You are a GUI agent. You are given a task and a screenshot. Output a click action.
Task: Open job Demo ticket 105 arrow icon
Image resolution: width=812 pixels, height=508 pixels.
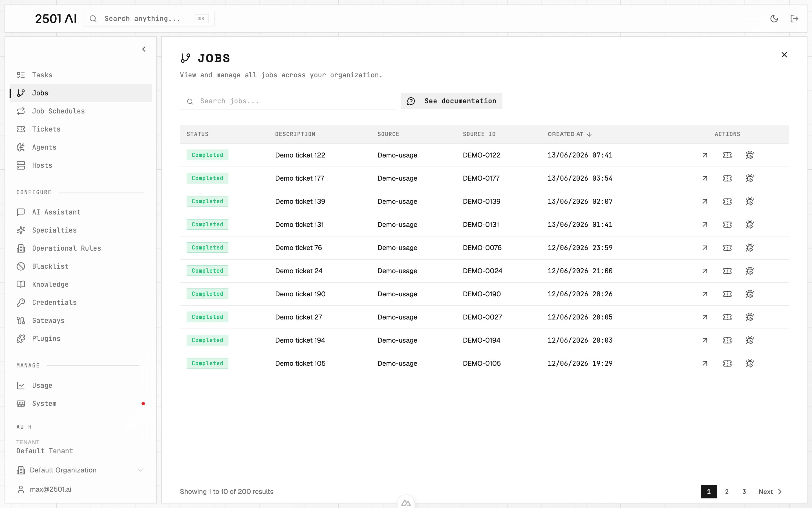[x=705, y=364]
